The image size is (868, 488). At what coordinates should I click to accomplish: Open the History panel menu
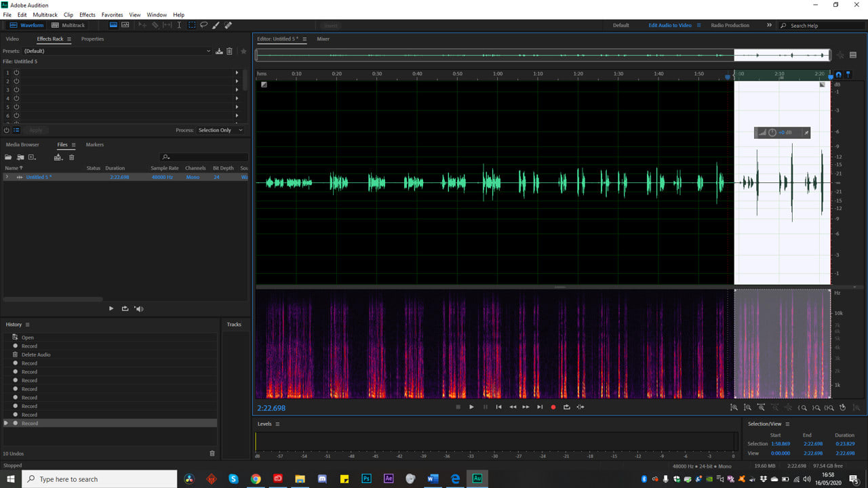(27, 325)
